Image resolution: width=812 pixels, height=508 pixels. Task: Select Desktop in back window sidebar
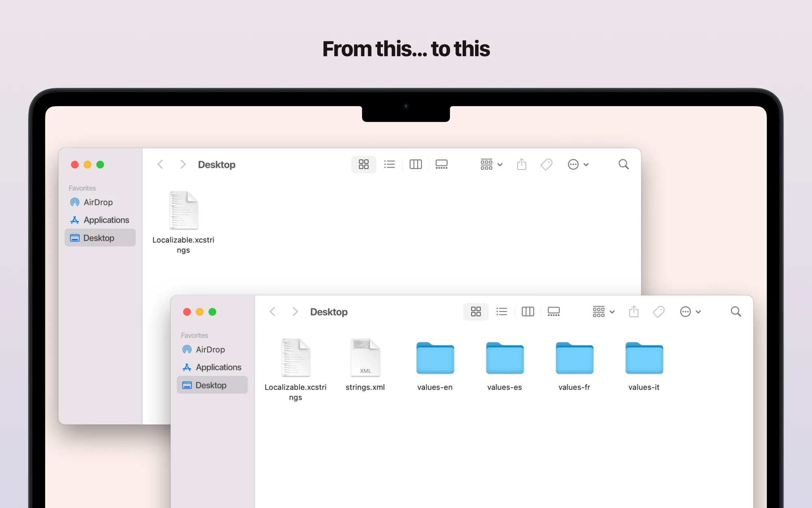click(100, 238)
